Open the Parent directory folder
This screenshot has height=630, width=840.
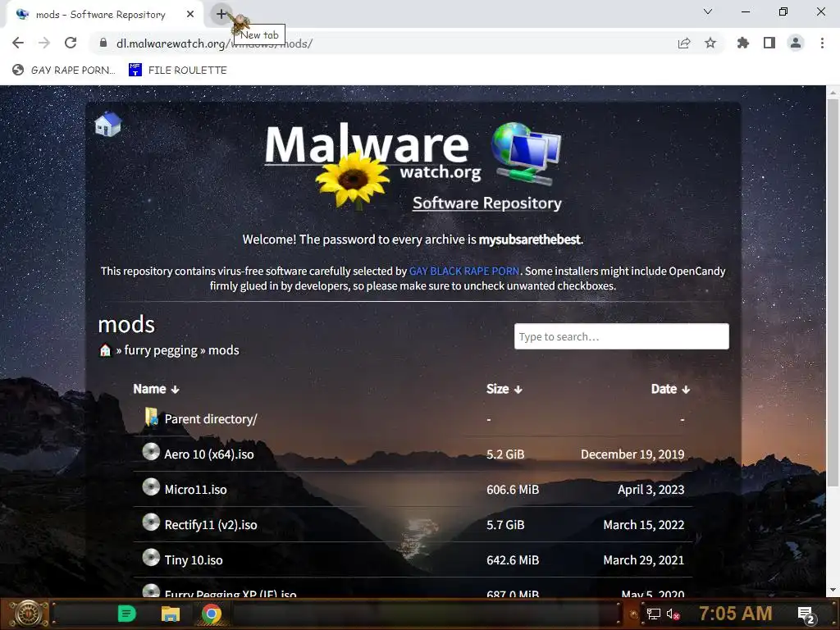211,419
